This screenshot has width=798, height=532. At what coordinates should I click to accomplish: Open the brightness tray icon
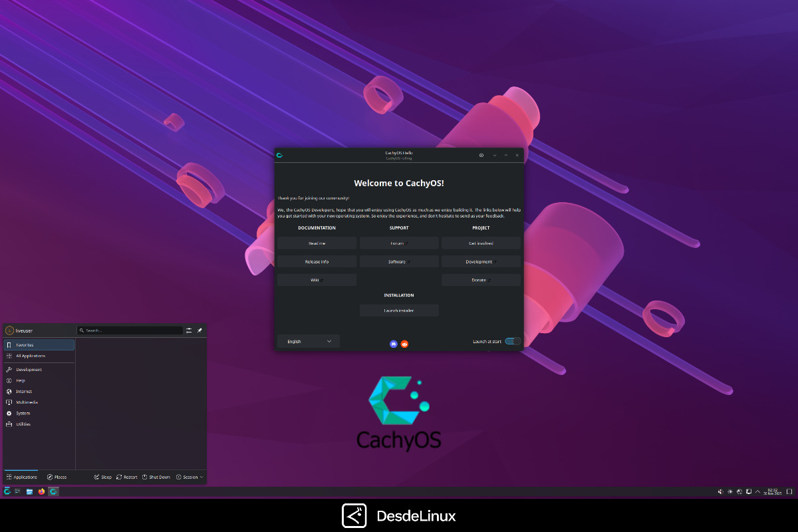tap(730, 491)
